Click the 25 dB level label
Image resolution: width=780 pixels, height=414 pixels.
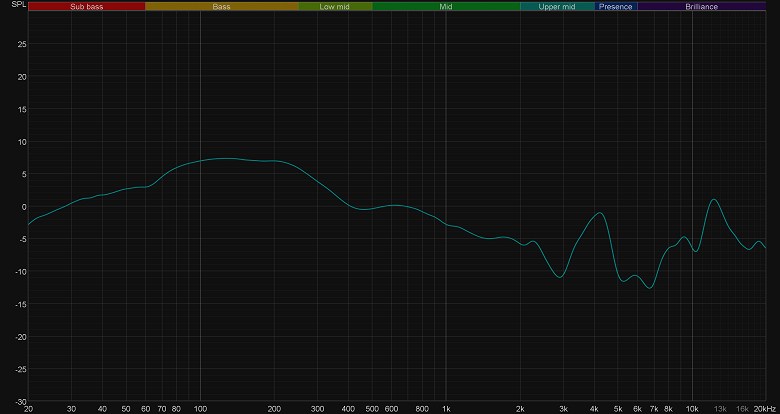(x=22, y=44)
